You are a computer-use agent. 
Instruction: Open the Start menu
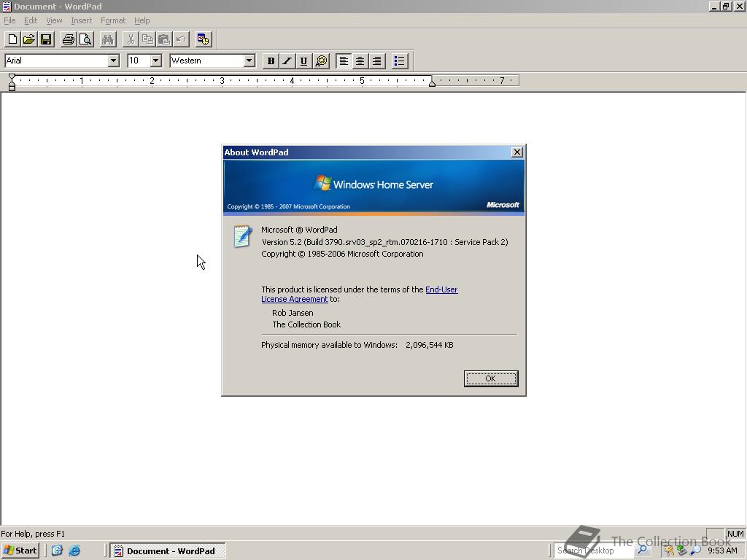[x=20, y=551]
